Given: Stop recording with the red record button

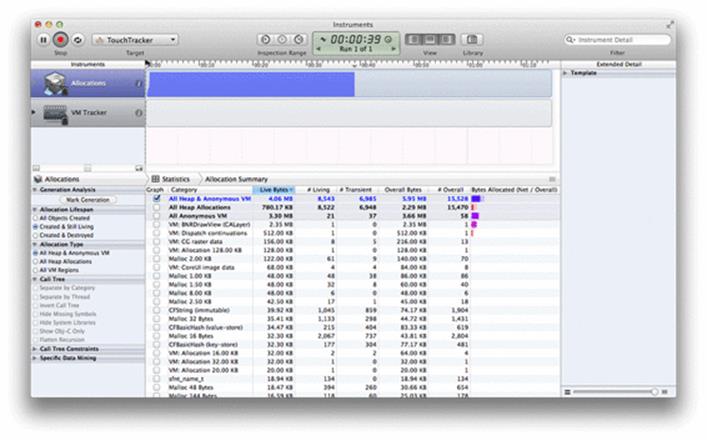Looking at the screenshot, I should pos(60,40).
